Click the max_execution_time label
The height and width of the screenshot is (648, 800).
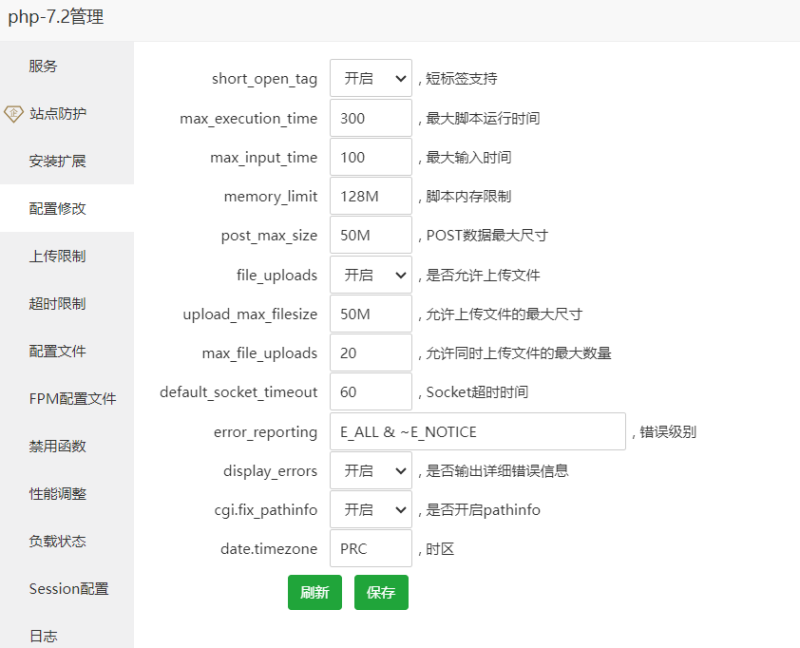tap(248, 119)
